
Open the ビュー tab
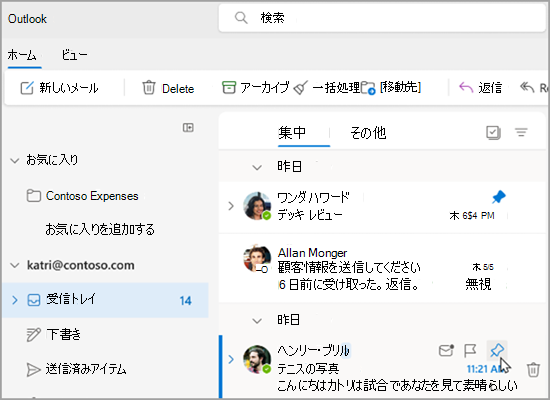(x=74, y=55)
